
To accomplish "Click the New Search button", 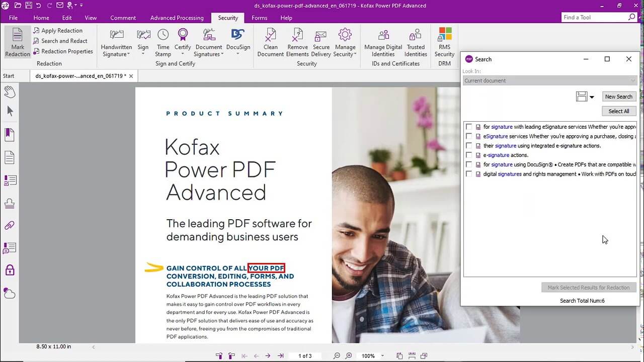I will click(x=619, y=96).
